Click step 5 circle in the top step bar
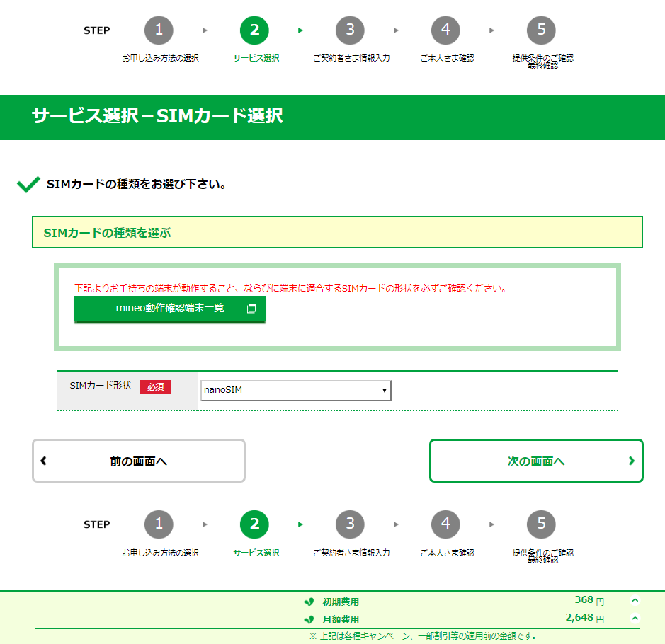The width and height of the screenshot is (665, 644). (x=541, y=30)
